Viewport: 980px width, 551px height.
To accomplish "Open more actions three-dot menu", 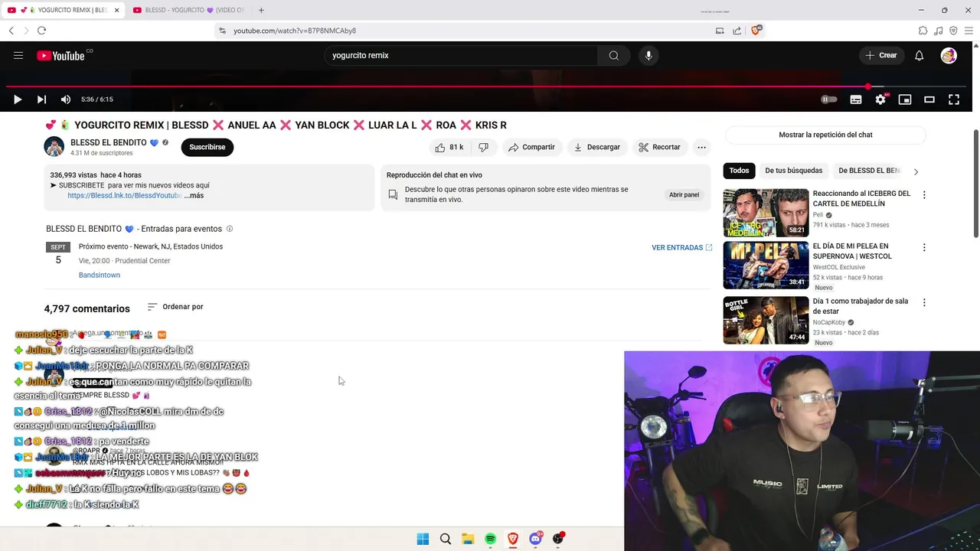I will pyautogui.click(x=701, y=147).
